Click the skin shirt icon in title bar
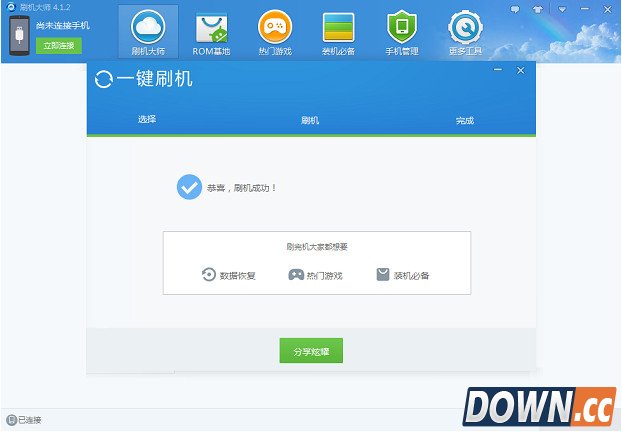622x432 pixels. (540, 7)
